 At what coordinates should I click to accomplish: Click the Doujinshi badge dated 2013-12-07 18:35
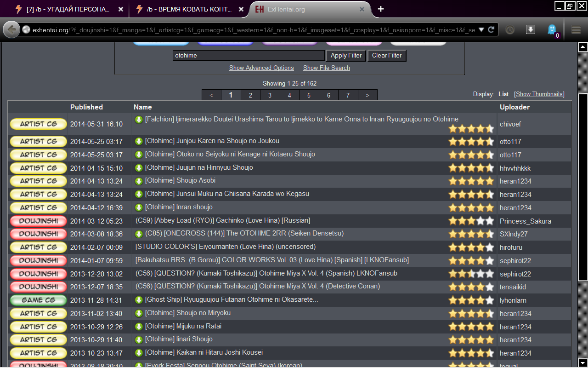38,287
